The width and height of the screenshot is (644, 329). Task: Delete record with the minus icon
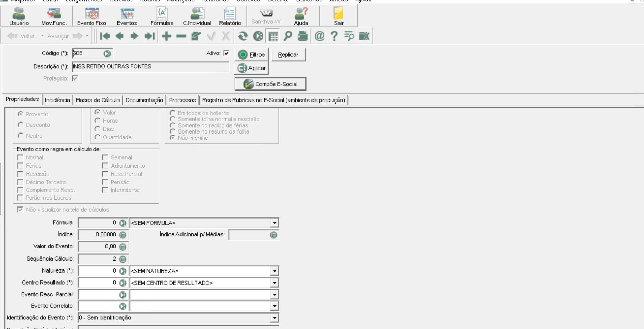coord(181,36)
